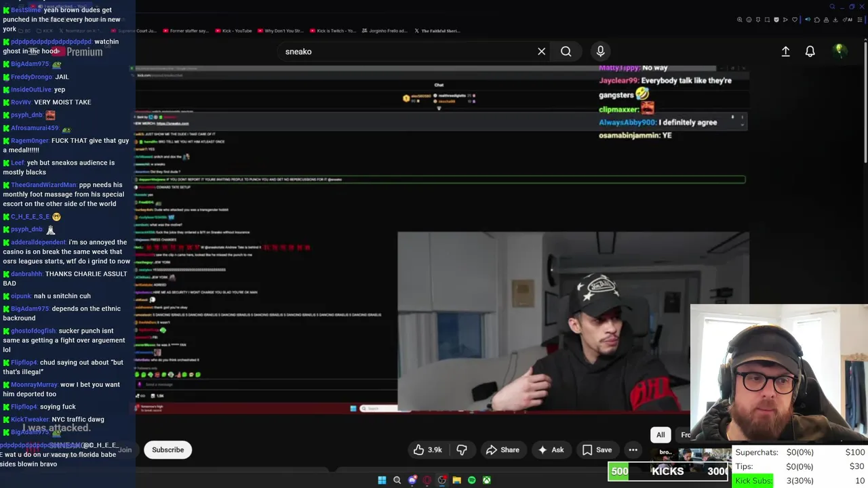Click the KICKS goal progress bar
The image size is (868, 488).
668,471
